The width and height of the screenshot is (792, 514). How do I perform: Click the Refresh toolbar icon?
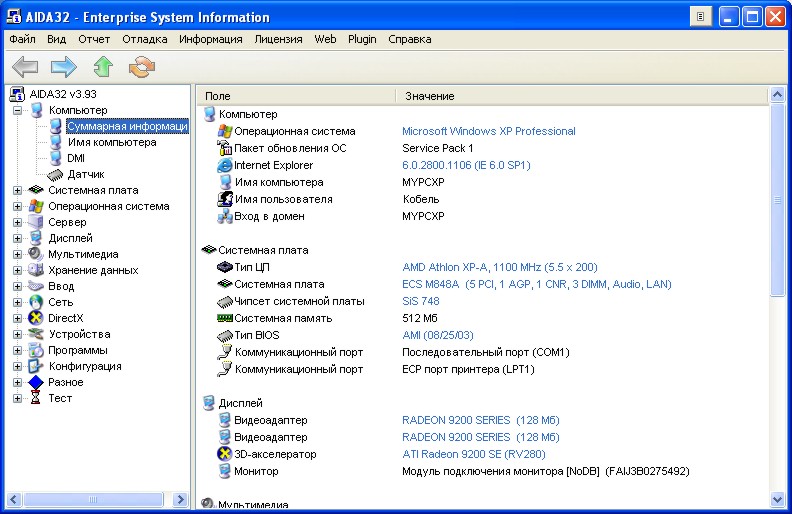pyautogui.click(x=143, y=67)
